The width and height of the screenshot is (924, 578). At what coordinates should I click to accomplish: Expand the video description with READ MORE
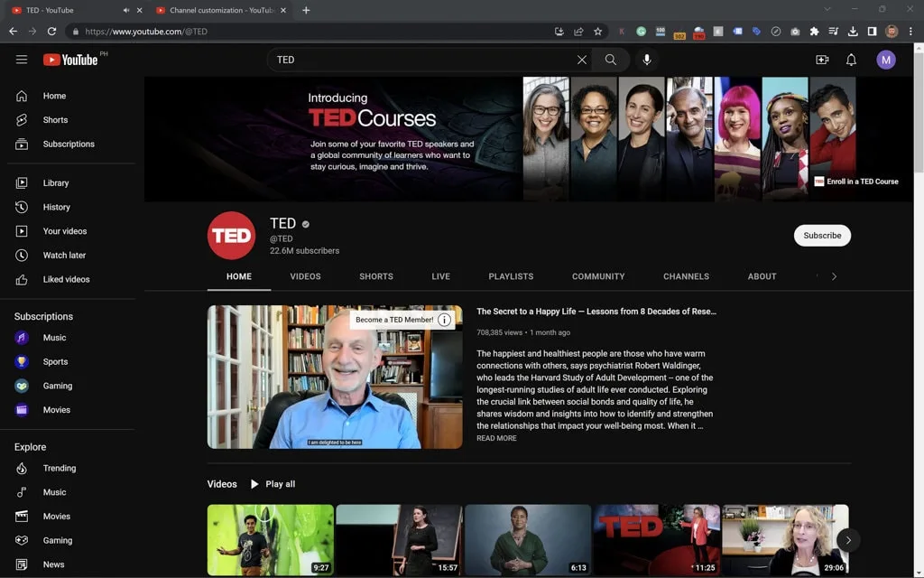tap(494, 438)
